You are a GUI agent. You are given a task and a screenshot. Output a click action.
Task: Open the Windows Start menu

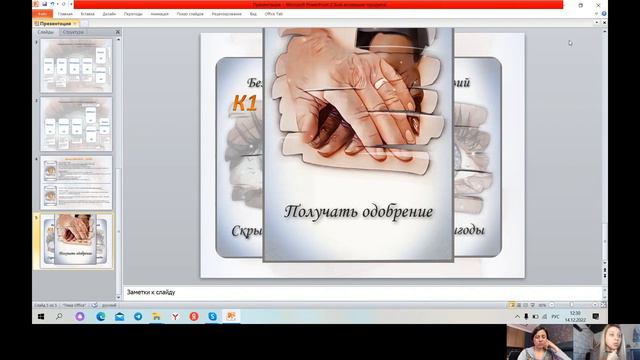pyautogui.click(x=41, y=316)
